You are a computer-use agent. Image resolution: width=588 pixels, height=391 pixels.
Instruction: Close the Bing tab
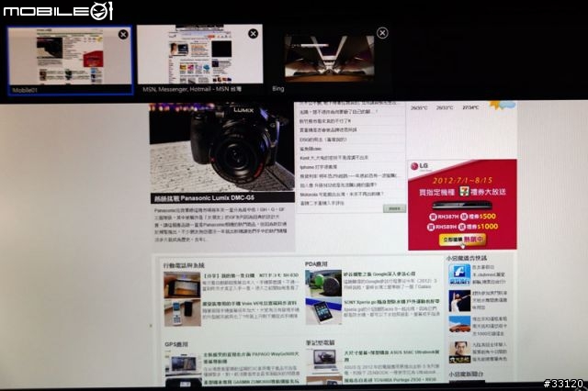[382, 33]
